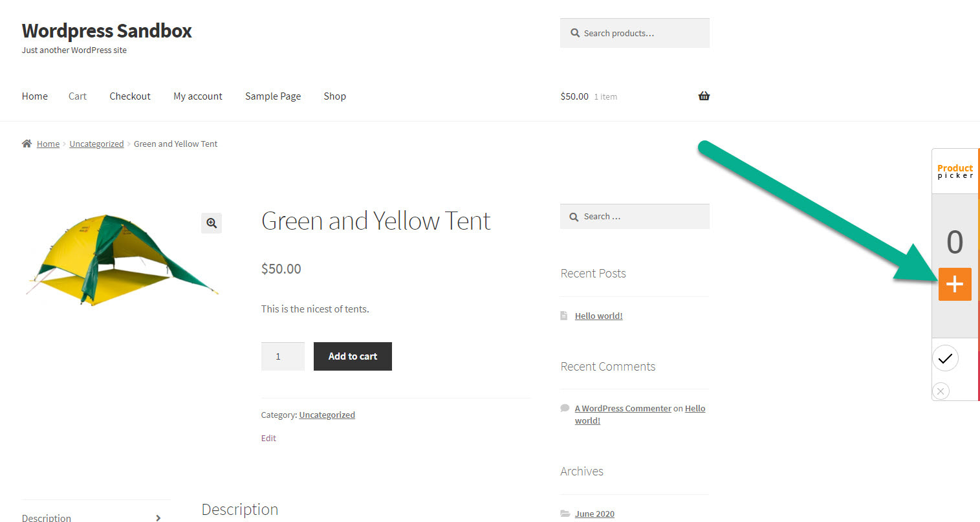Screen dimensions: 980x522
Task: Click the checkmark icon in Product Picker
Action: [x=945, y=358]
